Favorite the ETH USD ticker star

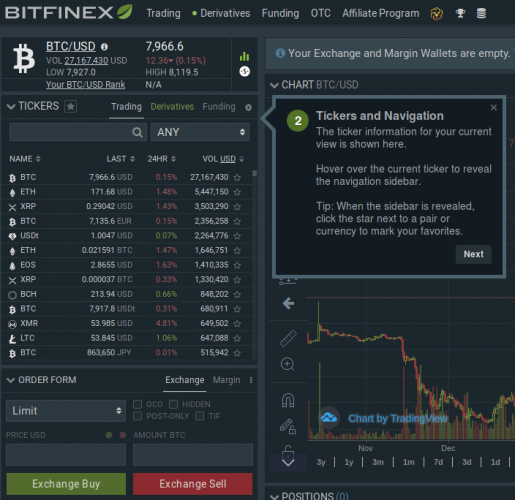point(237,192)
